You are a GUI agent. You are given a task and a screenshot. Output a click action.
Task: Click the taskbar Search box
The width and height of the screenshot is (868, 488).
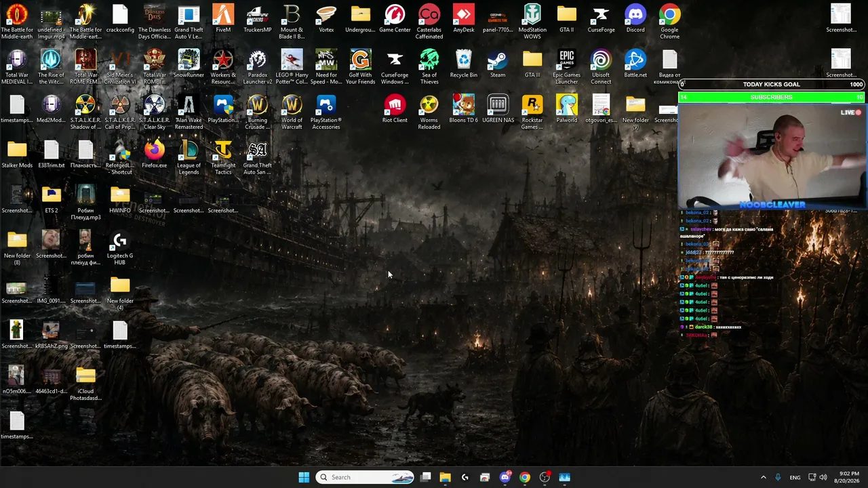(366, 477)
